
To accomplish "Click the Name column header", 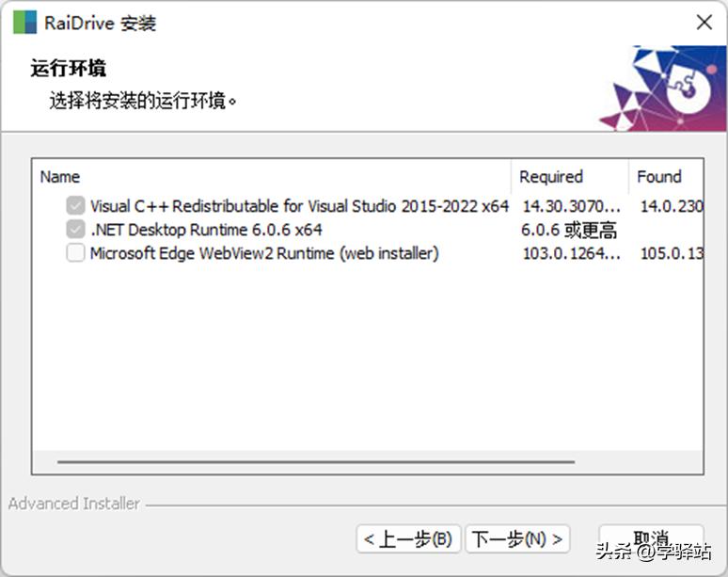I will 272,177.
